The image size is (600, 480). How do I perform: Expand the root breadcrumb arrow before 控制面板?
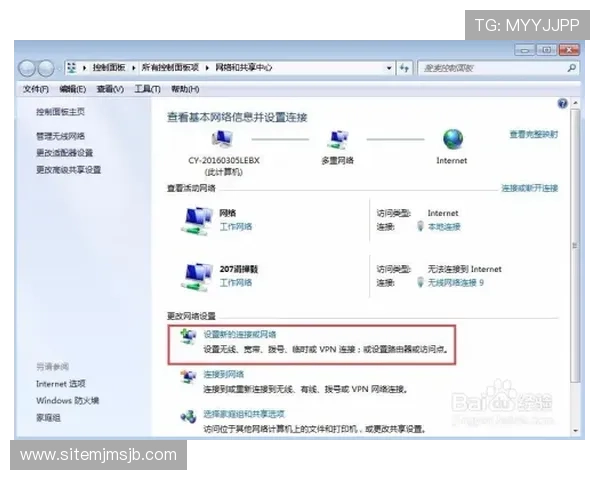click(84, 68)
